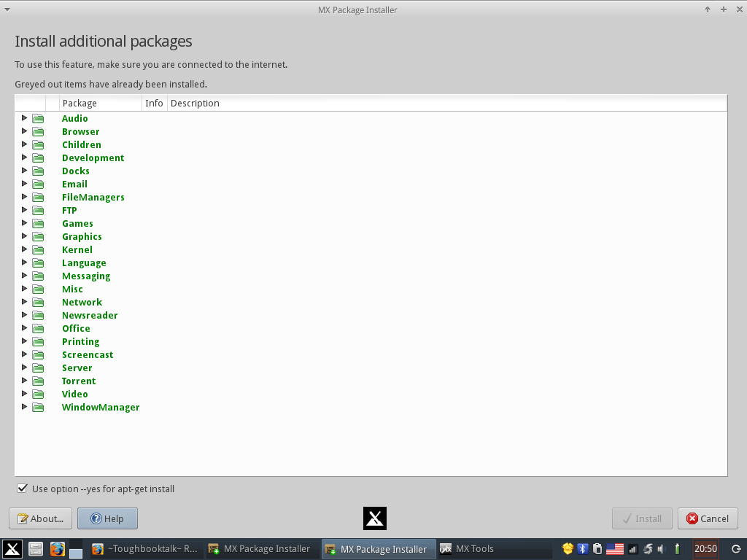Viewport: 747px width, 560px height.
Task: Open the MX start menu icon in the taskbar
Action: (x=12, y=549)
